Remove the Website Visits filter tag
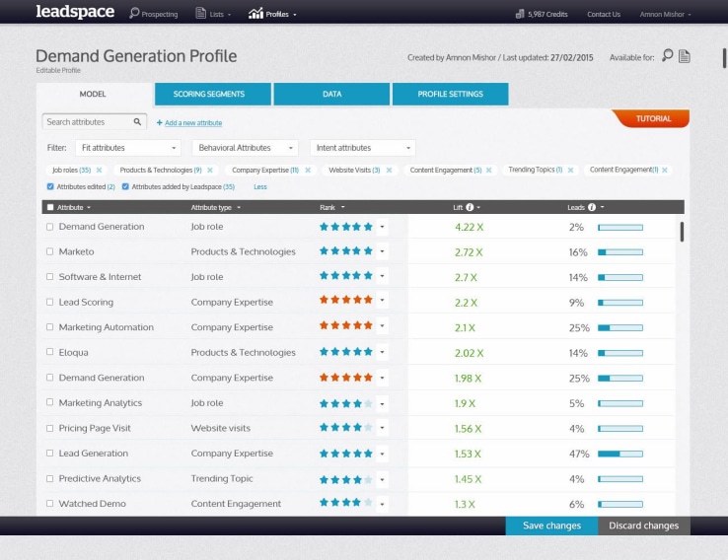The height and width of the screenshot is (560, 728). [x=389, y=171]
